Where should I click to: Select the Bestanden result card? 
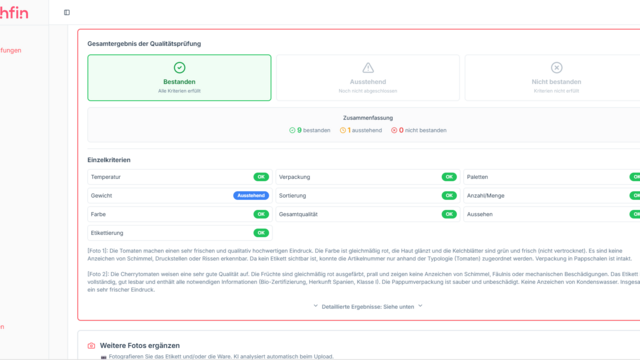[179, 78]
